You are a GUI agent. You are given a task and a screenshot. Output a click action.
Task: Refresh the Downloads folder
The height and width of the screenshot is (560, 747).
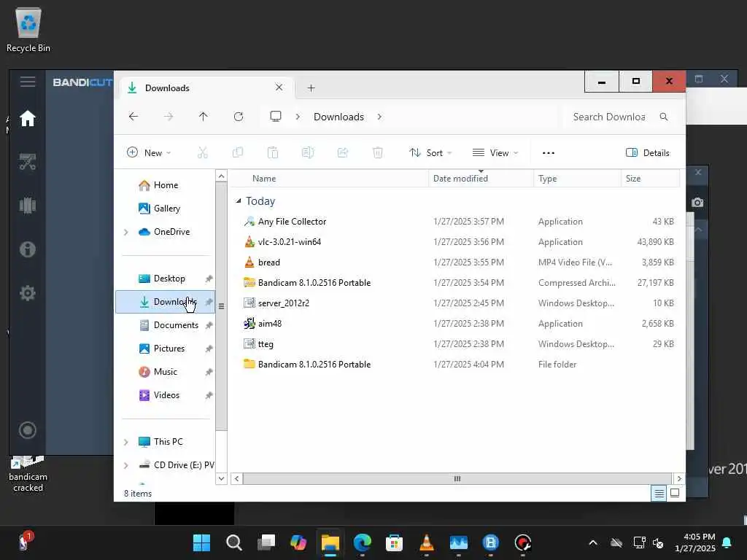point(239,117)
